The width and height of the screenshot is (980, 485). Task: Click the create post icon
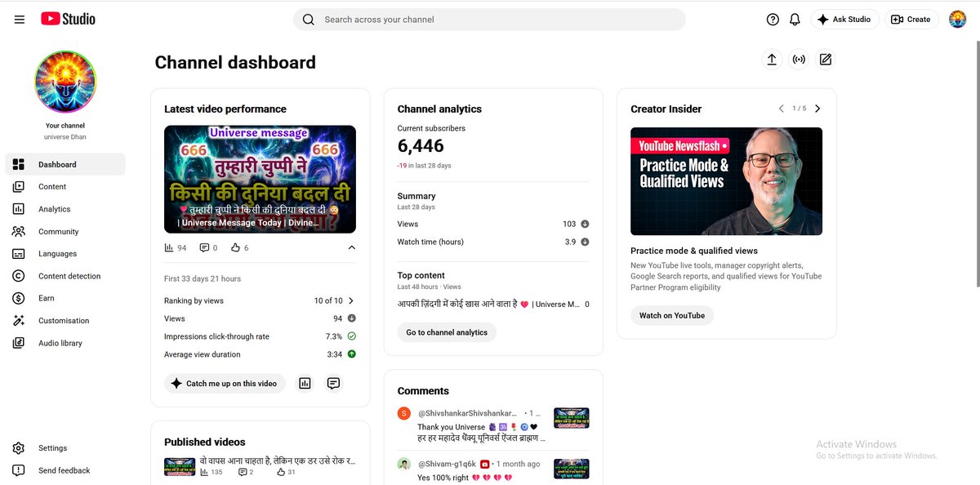click(826, 60)
